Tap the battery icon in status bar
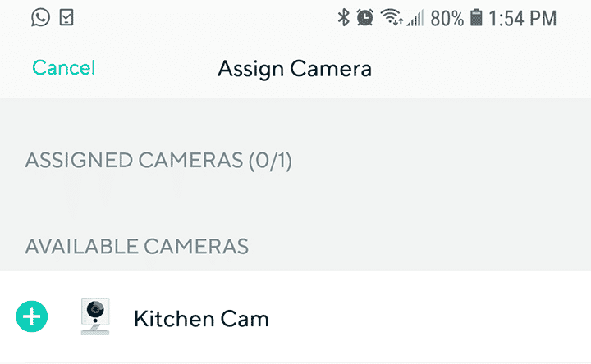591x364 pixels. [476, 17]
